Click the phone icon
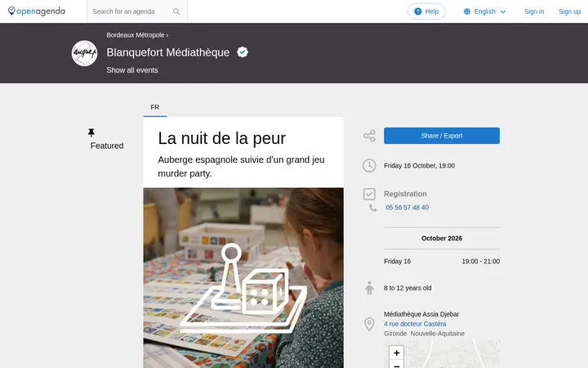This screenshot has width=588, height=368. (x=372, y=208)
